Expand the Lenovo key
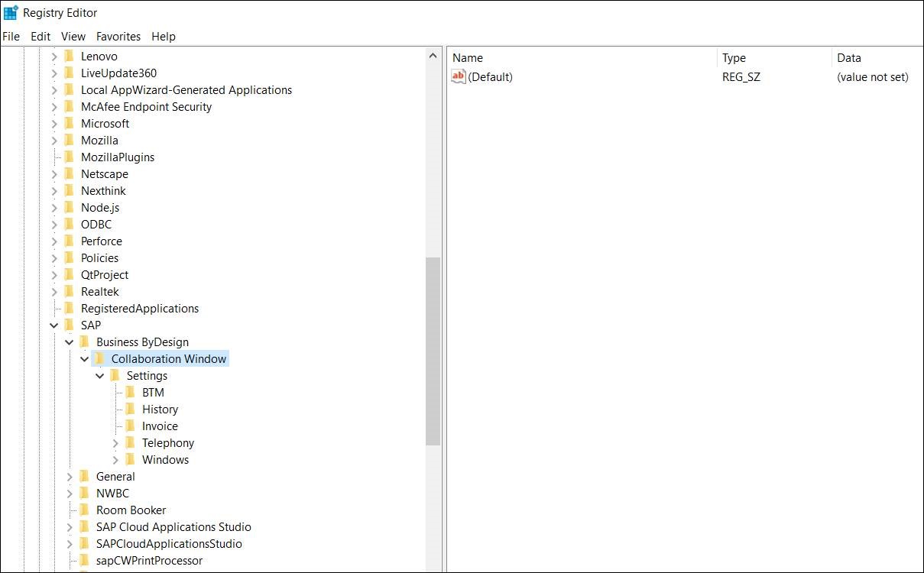This screenshot has height=573, width=924. (54, 56)
